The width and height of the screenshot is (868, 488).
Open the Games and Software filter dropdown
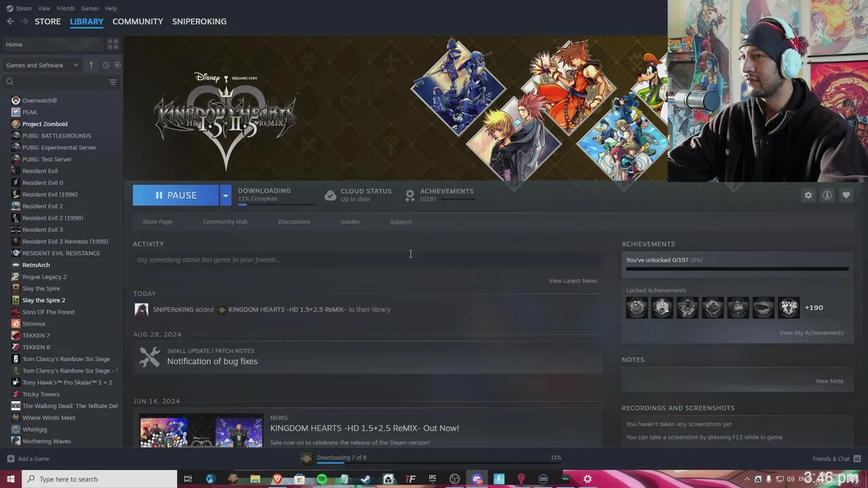pyautogui.click(x=42, y=65)
